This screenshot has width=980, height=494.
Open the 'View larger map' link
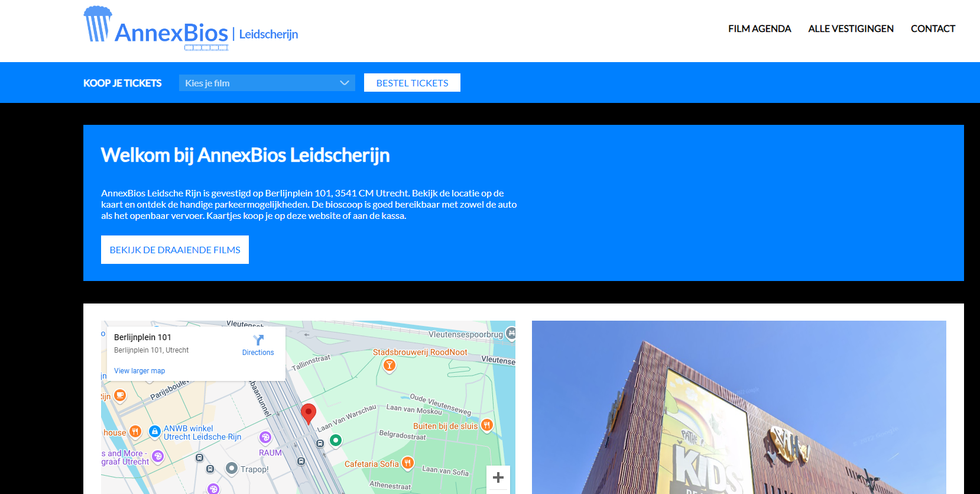[139, 371]
